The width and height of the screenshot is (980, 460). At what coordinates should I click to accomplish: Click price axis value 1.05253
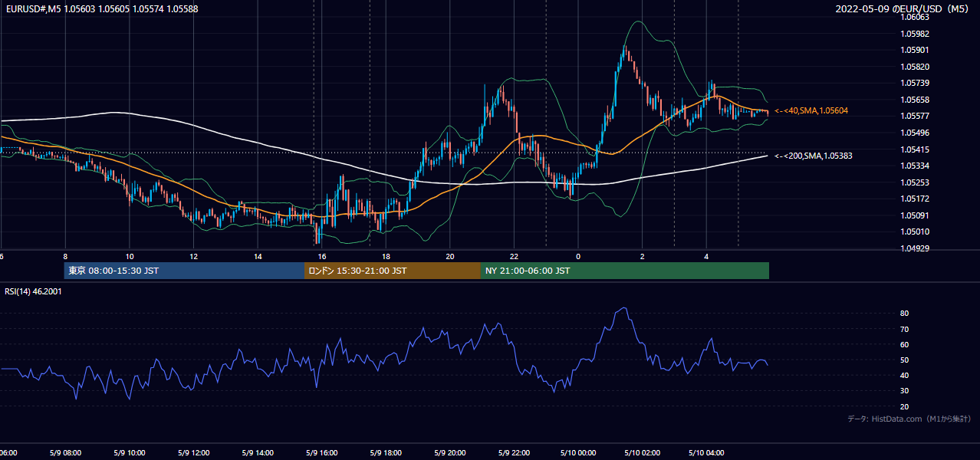[915, 182]
